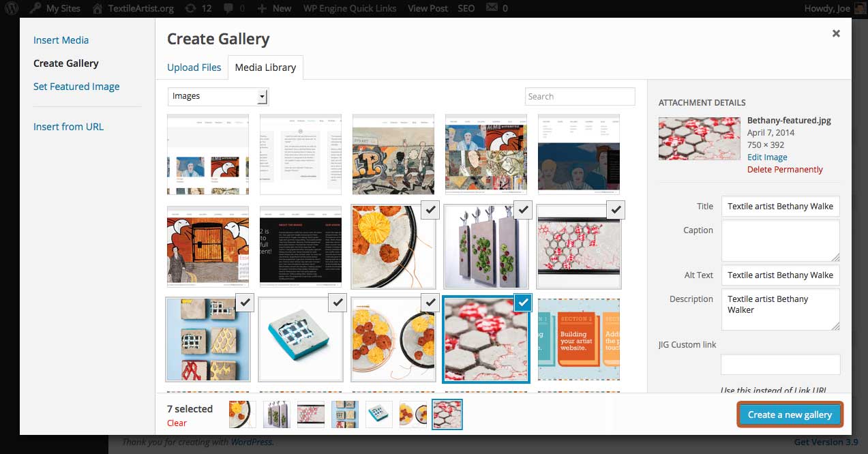Select the first white website screenshot thumbnail
Viewport: 868px width, 454px height.
[x=208, y=154]
